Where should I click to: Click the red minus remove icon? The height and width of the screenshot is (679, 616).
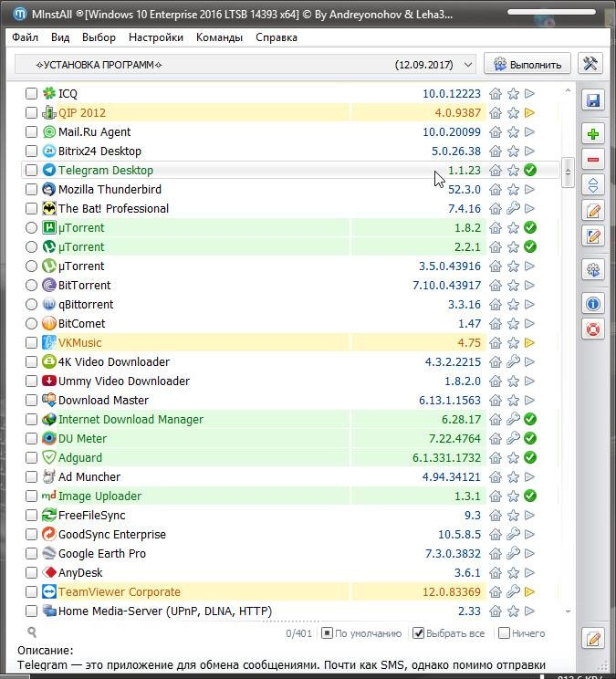pos(592,160)
